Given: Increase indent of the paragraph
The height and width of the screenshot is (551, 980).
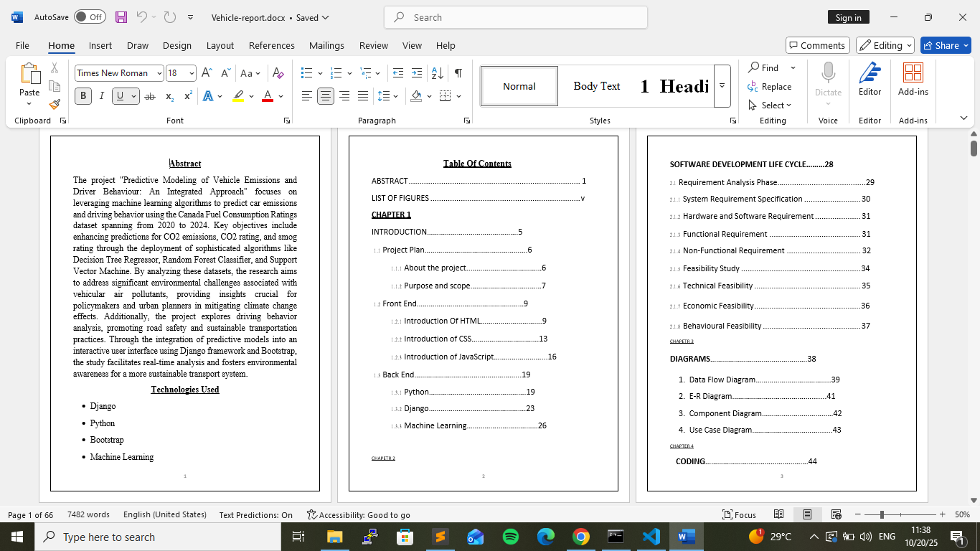Looking at the screenshot, I should 416,73.
